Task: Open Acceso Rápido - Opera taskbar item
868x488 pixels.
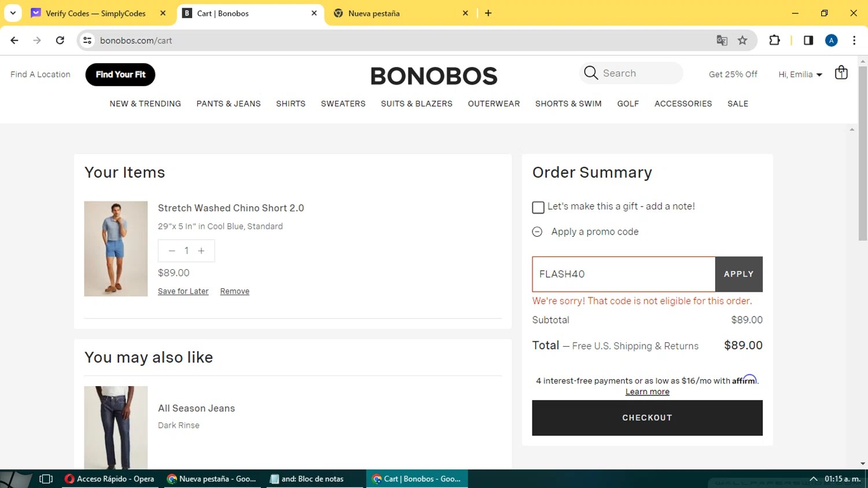Action: tap(109, 479)
